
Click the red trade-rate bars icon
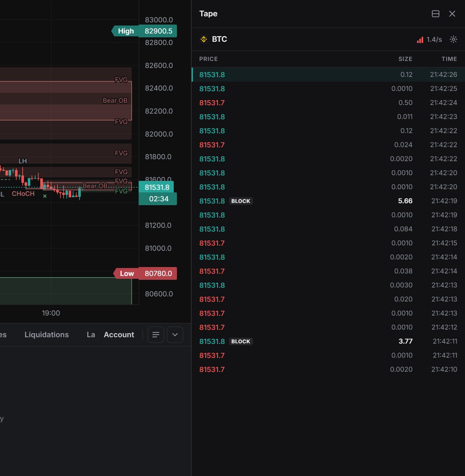(420, 40)
